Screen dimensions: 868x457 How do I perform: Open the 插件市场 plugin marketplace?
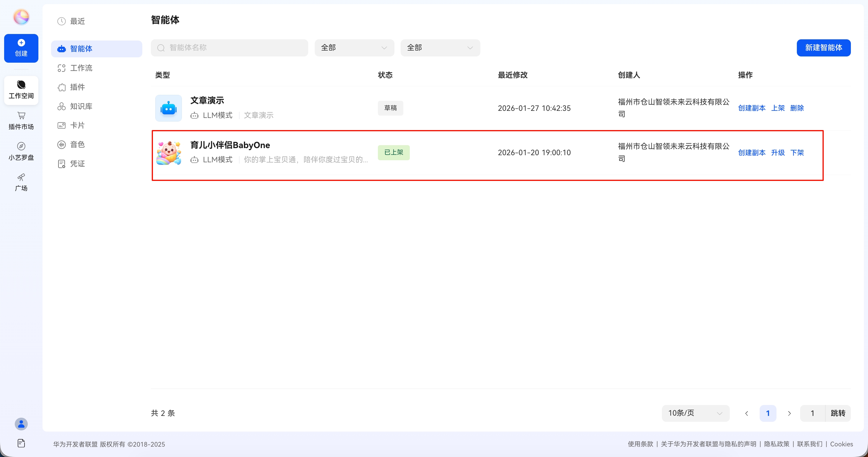(21, 120)
